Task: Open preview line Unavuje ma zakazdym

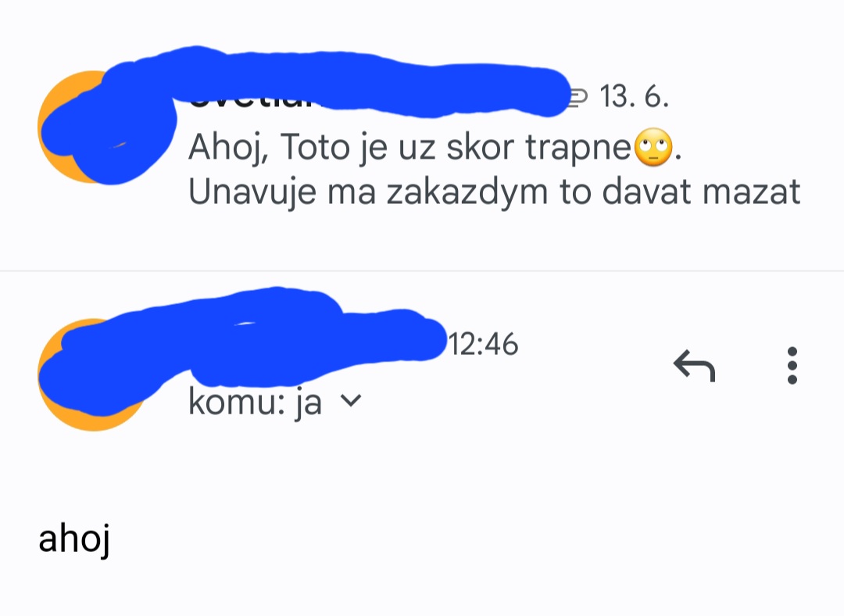Action: pyautogui.click(x=494, y=192)
